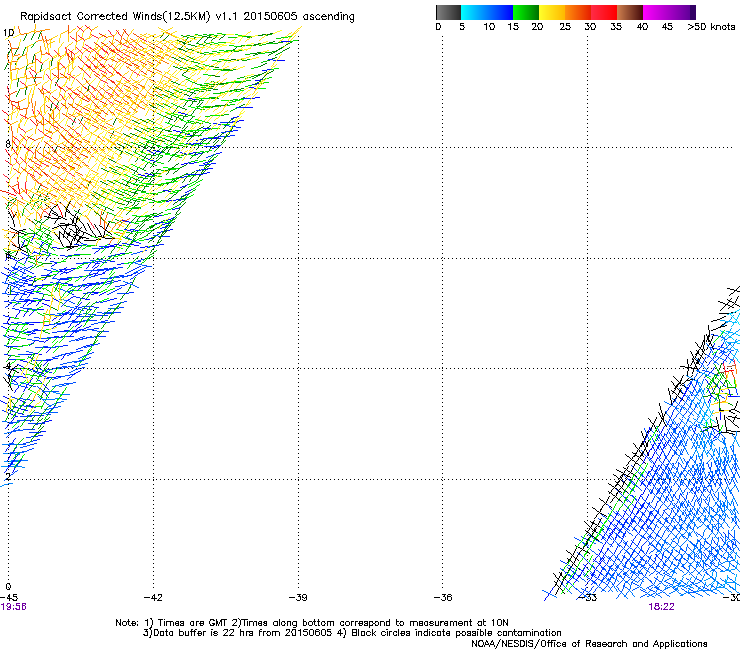Click the '>50 knots' legend label
Image resolution: width=740 pixels, height=650 pixels.
711,27
